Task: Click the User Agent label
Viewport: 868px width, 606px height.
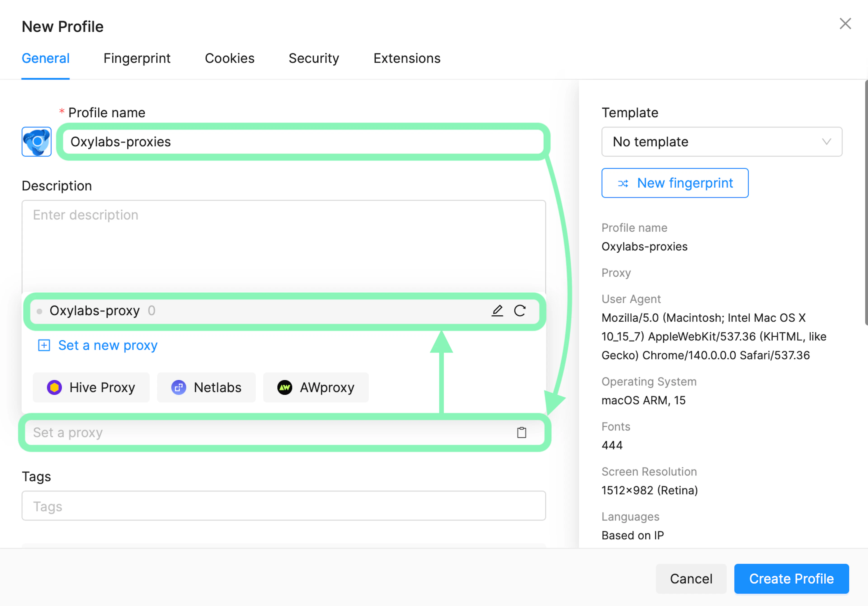Action: pyautogui.click(x=631, y=299)
